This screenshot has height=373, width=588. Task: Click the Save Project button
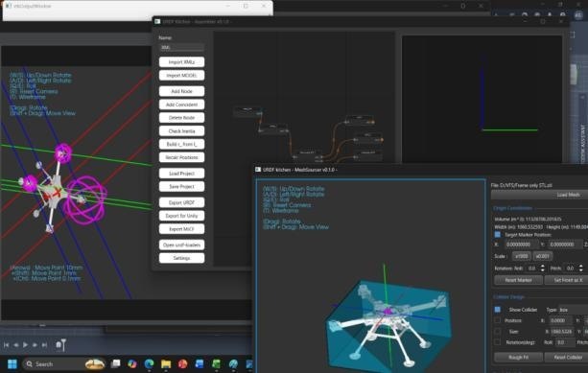click(181, 186)
